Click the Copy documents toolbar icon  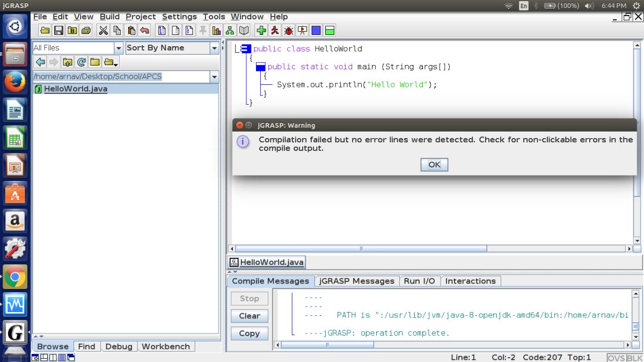[x=117, y=30]
